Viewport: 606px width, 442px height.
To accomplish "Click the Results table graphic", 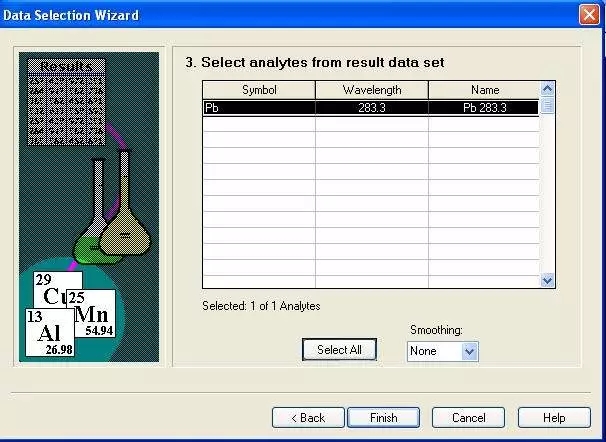I will click(66, 100).
